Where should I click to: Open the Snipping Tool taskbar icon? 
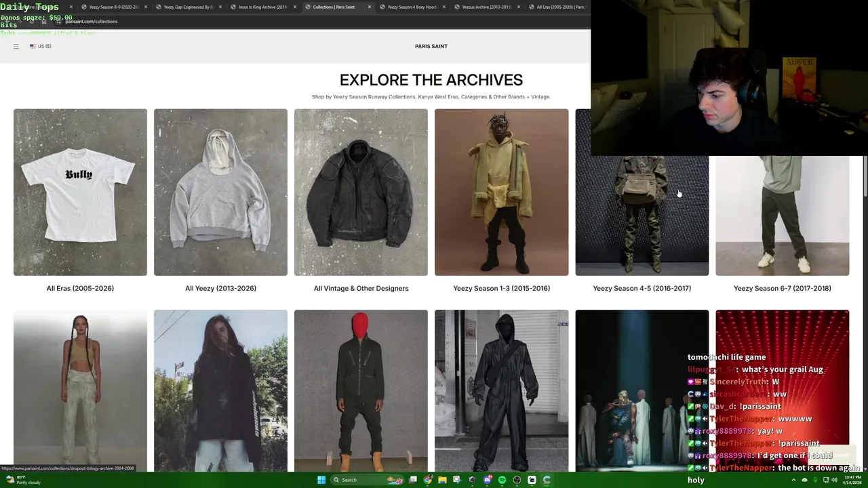(457, 480)
